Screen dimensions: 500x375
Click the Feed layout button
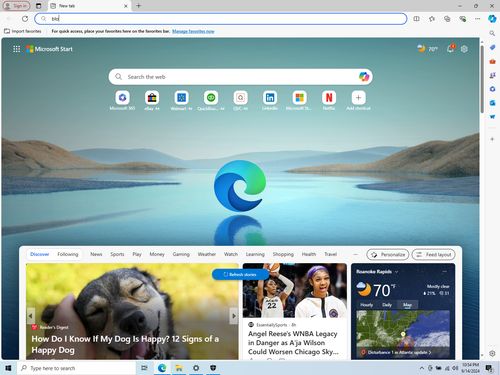[x=434, y=255]
